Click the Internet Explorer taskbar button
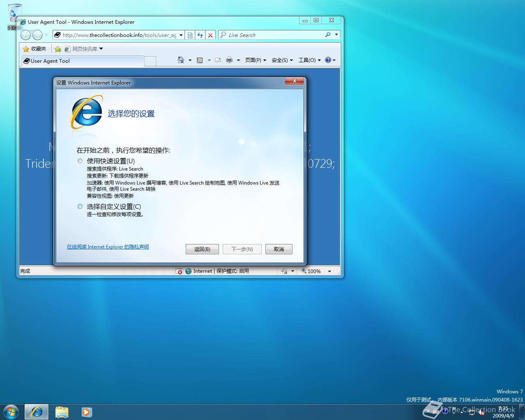Viewport: 525px width, 420px height. (x=37, y=412)
